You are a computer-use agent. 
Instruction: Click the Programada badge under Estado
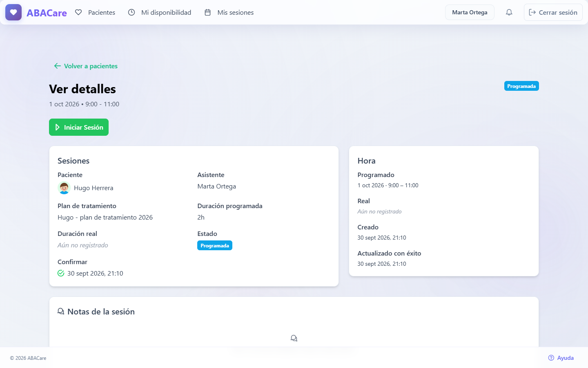coord(215,245)
